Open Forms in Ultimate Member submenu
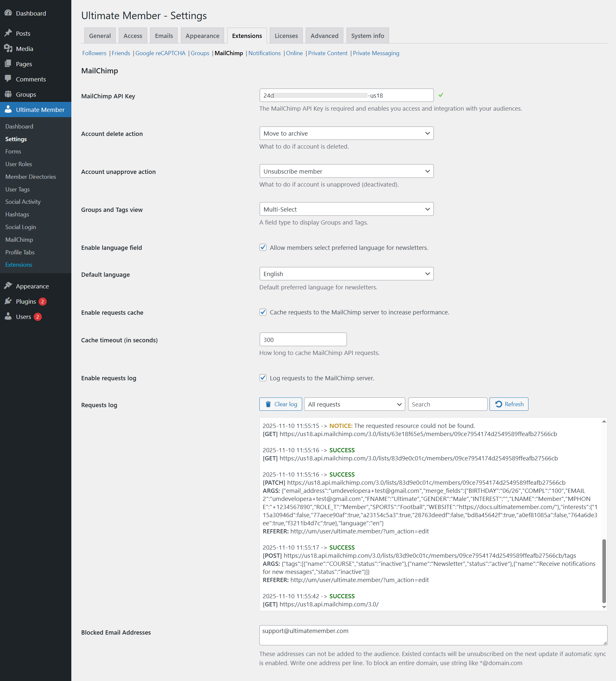The image size is (616, 681). pyautogui.click(x=13, y=151)
